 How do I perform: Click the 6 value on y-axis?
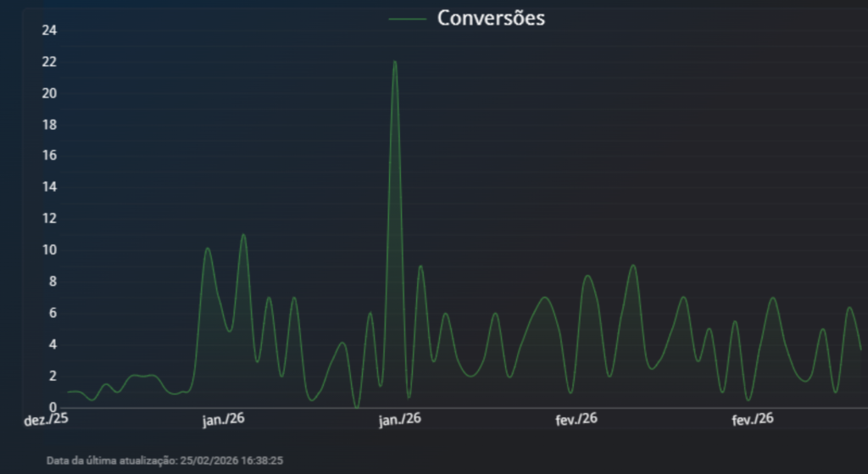click(x=53, y=313)
